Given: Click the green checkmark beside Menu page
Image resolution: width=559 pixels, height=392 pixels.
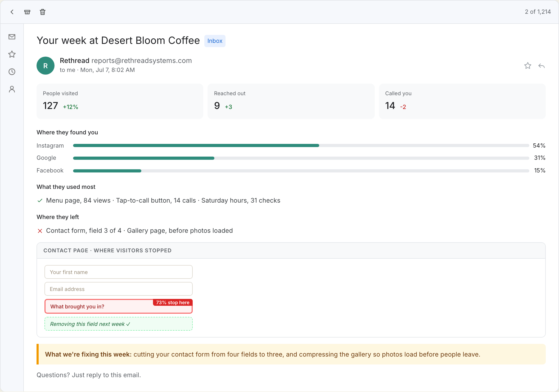Looking at the screenshot, I should tap(40, 200).
